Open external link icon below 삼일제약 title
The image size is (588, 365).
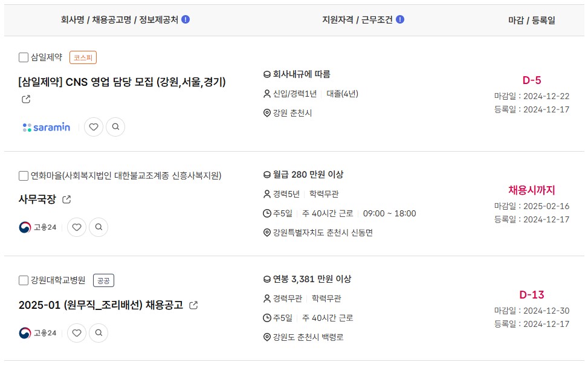coord(26,99)
